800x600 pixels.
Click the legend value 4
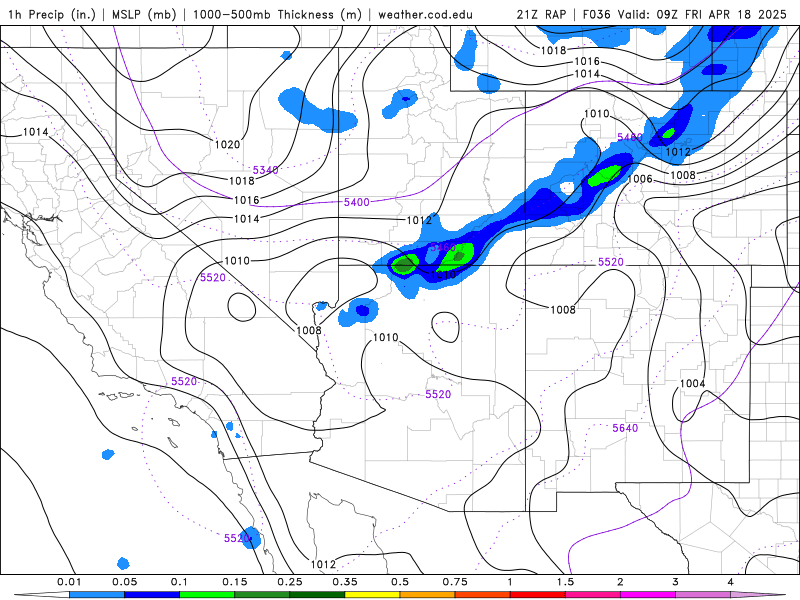(x=731, y=582)
